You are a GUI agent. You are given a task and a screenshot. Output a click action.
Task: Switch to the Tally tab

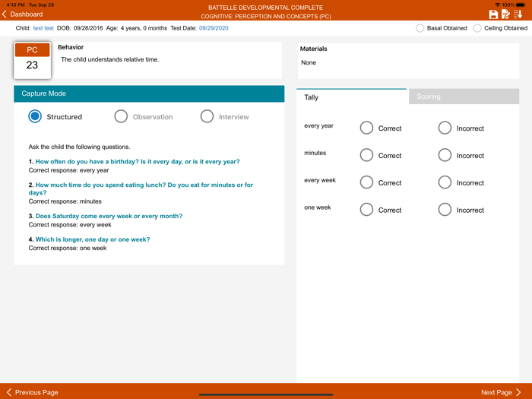coord(351,97)
